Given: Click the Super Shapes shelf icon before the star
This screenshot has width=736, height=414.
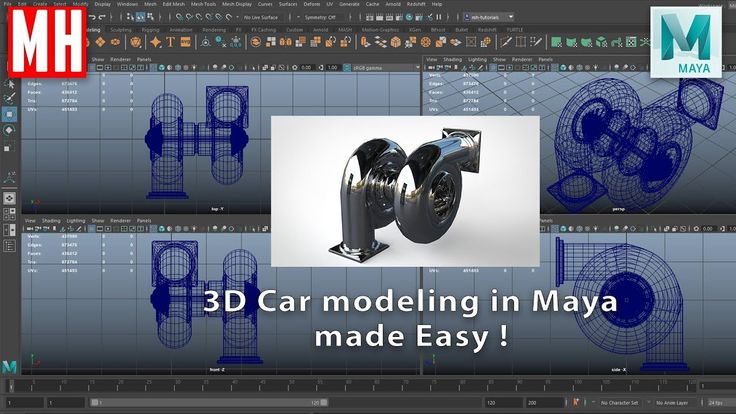Looking at the screenshot, I should [x=136, y=42].
